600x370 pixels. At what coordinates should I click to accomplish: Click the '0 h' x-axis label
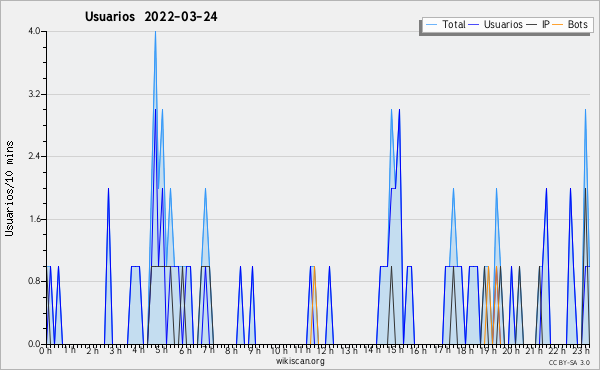pyautogui.click(x=45, y=350)
